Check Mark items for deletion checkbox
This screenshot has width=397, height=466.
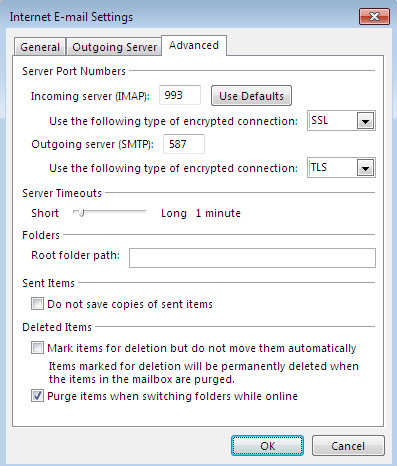click(x=37, y=348)
